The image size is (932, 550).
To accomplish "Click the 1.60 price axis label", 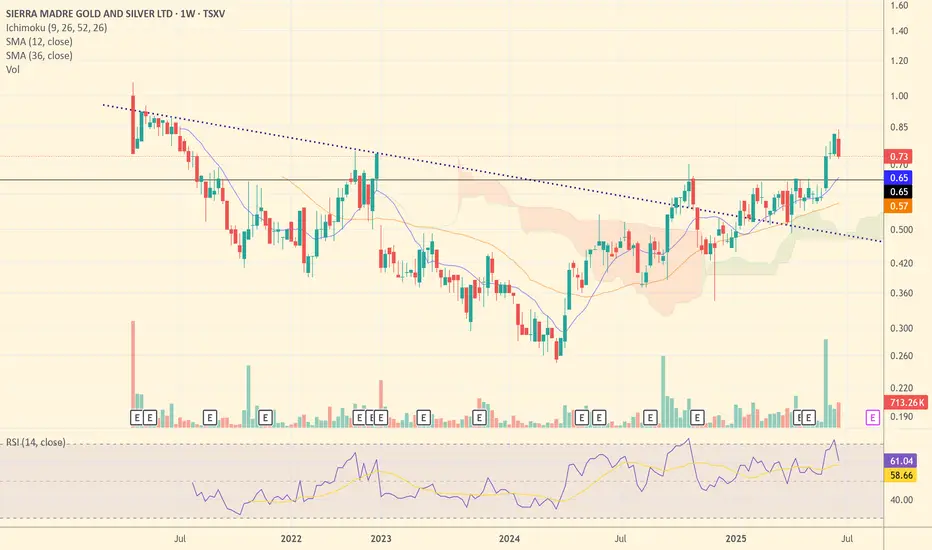I will pos(899,5).
